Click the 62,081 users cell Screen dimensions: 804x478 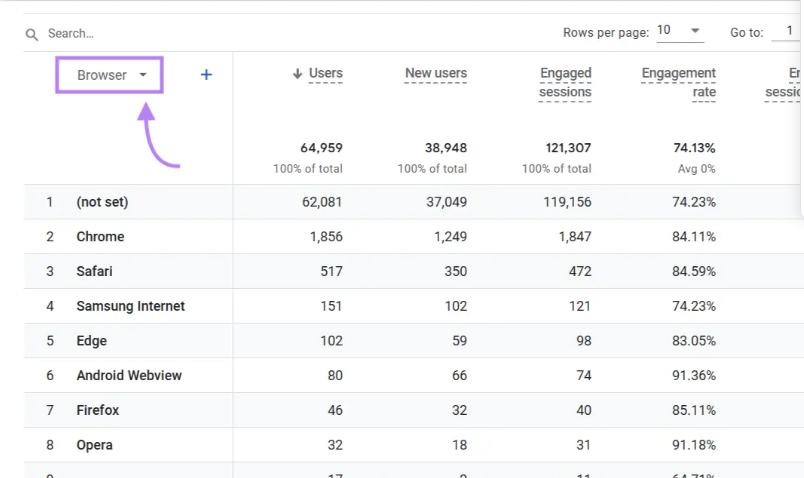click(x=322, y=202)
